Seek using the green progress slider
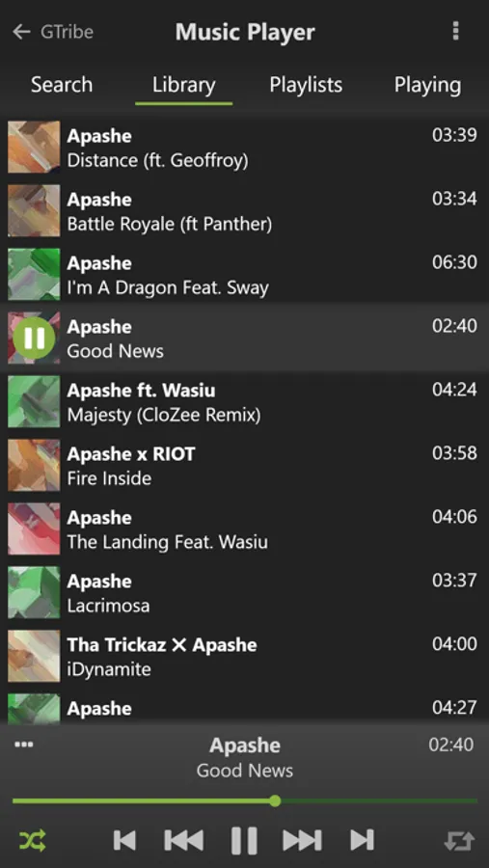 (x=275, y=801)
